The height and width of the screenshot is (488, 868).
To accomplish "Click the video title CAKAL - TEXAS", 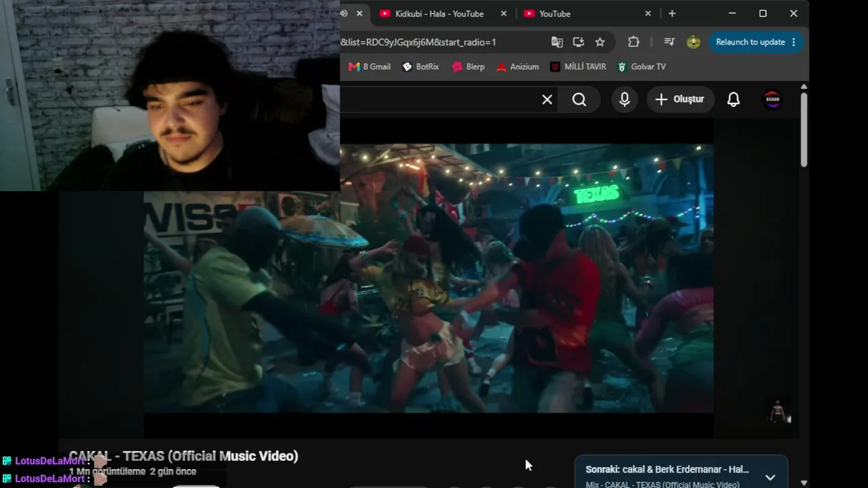I will click(x=184, y=456).
